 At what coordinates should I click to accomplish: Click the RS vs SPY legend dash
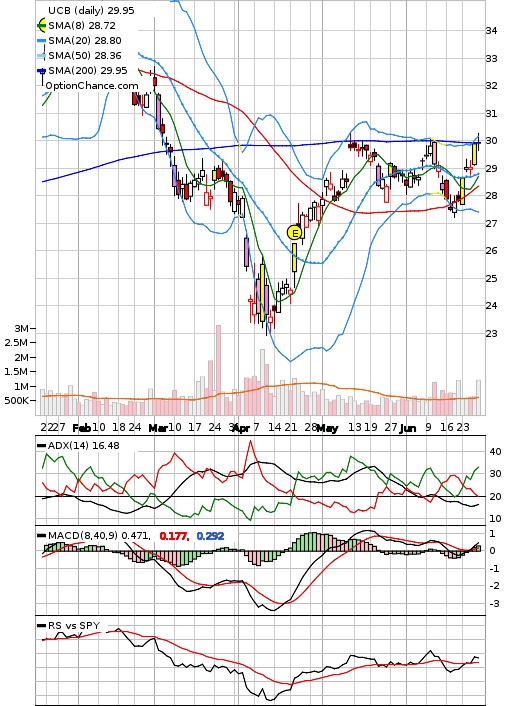(x=42, y=626)
